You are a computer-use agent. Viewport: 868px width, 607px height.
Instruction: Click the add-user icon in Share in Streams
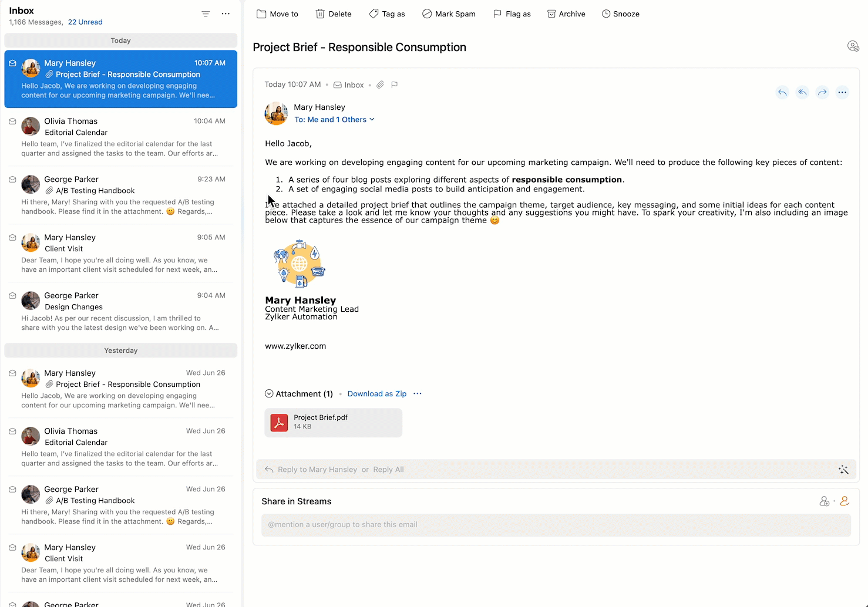825,501
